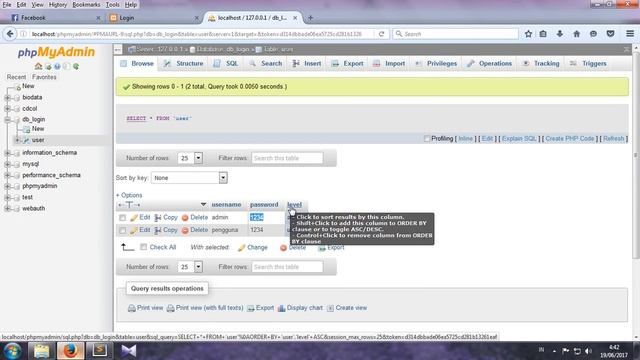Click the volume icon in system tray

click(588, 351)
